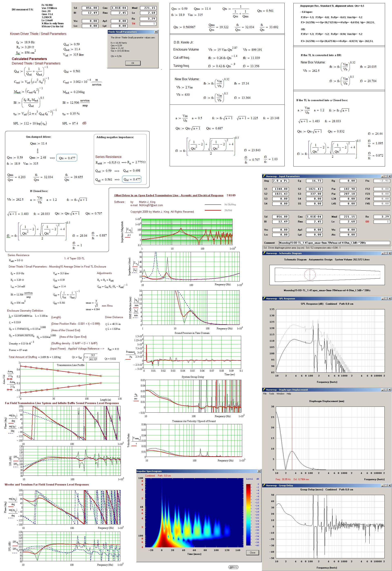
Task: Click the lightning icon of Schematic Diagram window
Action: pos(264,253)
